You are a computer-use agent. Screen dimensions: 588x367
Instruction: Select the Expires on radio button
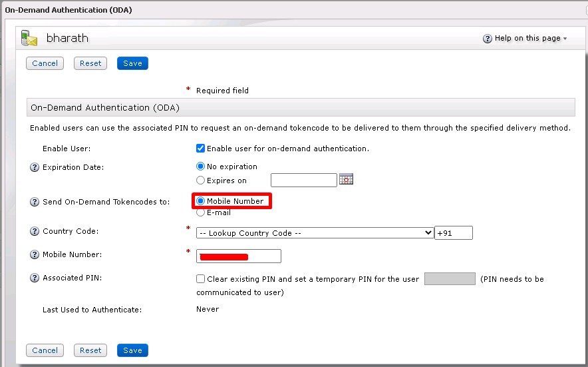[201, 180]
